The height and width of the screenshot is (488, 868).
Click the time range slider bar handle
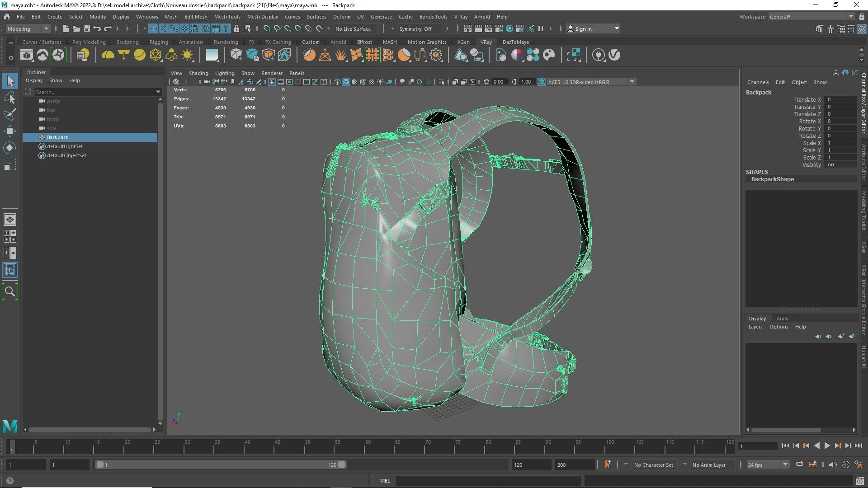(x=221, y=465)
